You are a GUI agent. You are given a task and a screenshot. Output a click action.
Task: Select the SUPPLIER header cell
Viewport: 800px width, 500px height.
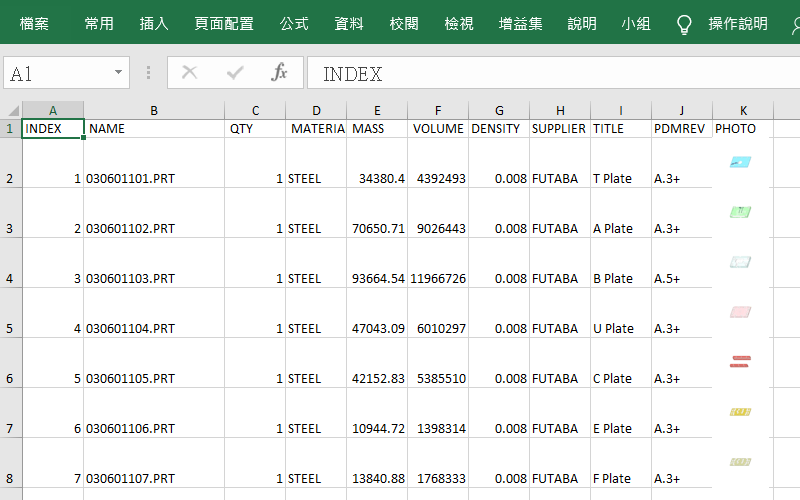pos(559,129)
